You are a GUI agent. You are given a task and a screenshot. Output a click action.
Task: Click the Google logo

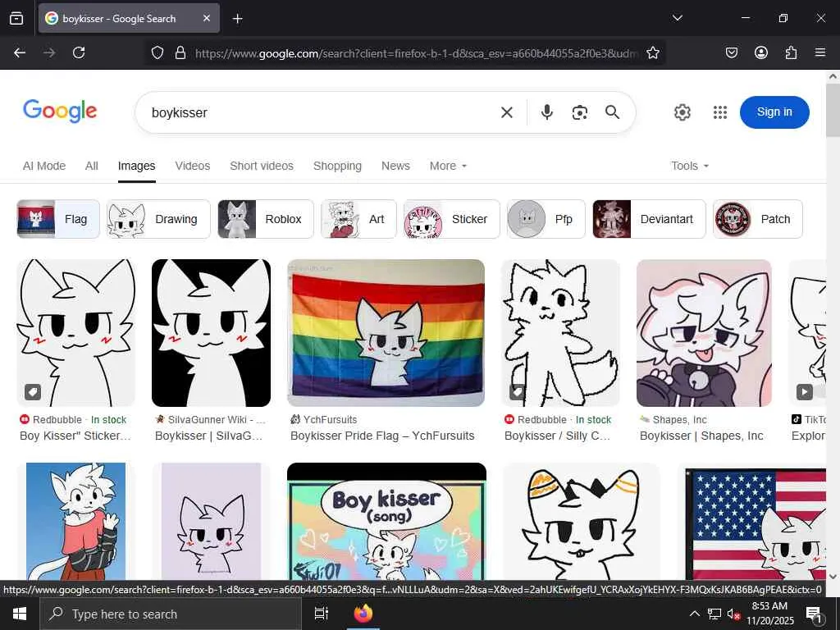(60, 111)
